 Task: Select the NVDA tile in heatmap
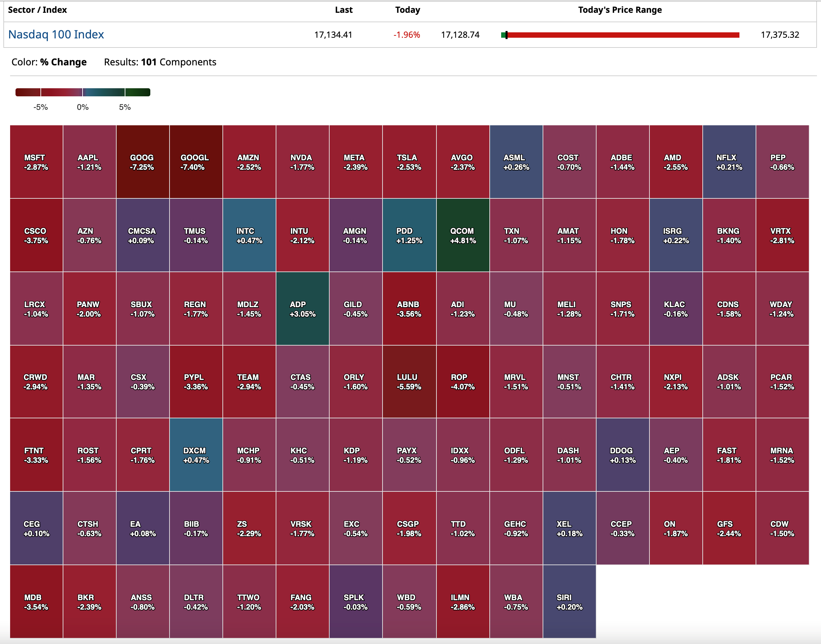pos(302,162)
